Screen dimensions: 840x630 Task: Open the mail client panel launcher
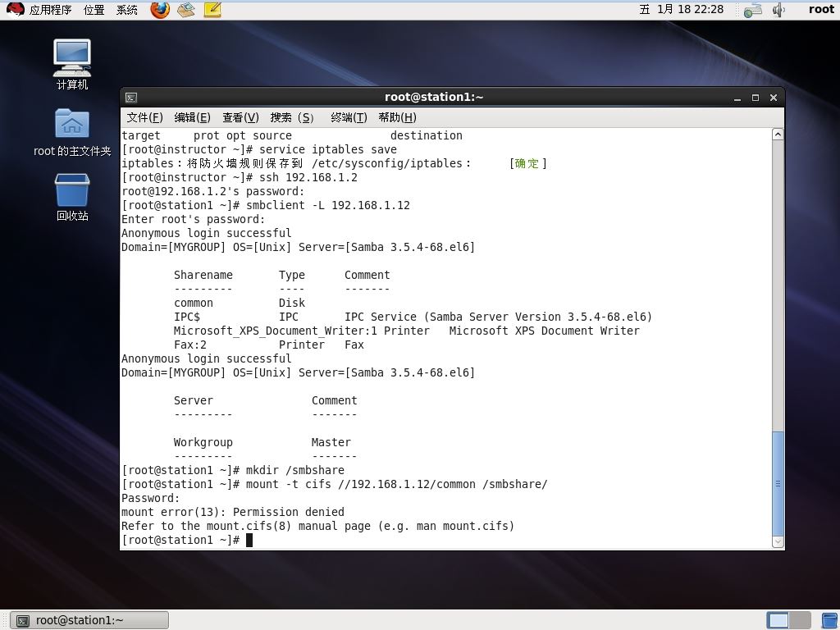[x=186, y=10]
